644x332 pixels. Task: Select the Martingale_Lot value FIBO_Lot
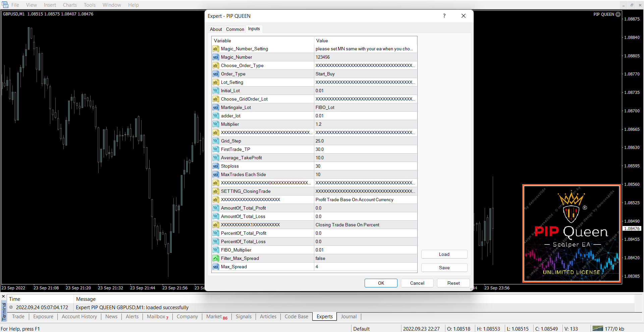(x=365, y=108)
